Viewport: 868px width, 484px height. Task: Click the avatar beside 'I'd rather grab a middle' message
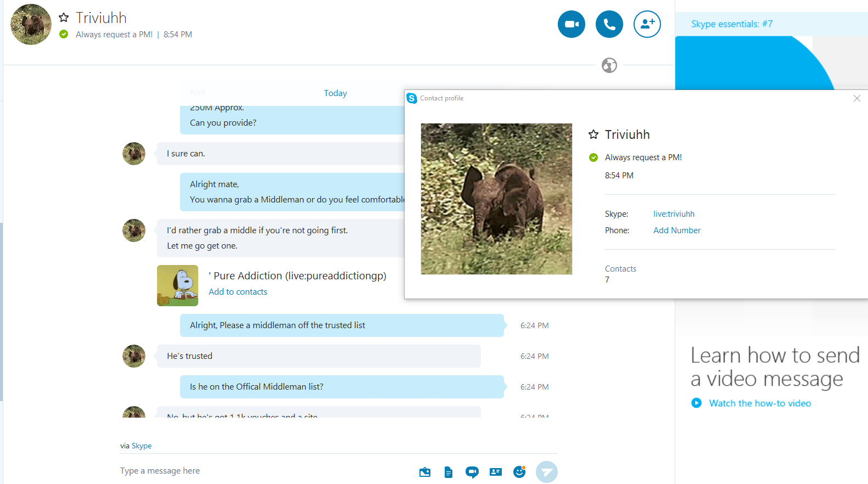(x=134, y=230)
